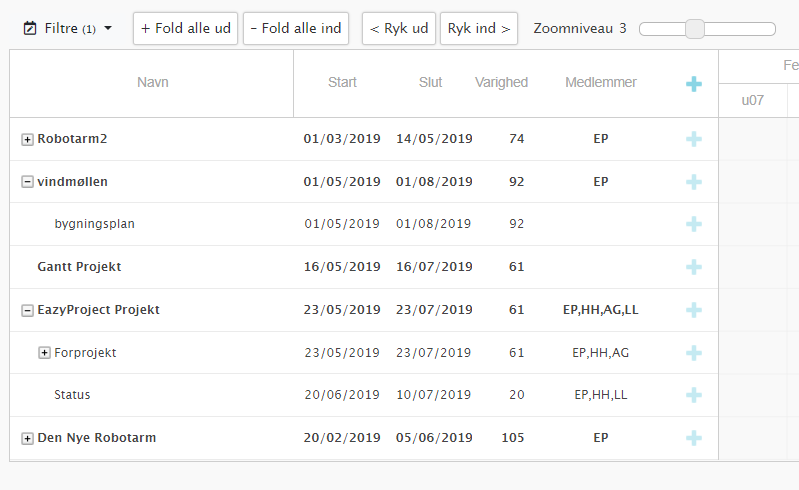This screenshot has width=799, height=490.
Task: Expand the Forprojekt subtask
Action: tap(44, 352)
